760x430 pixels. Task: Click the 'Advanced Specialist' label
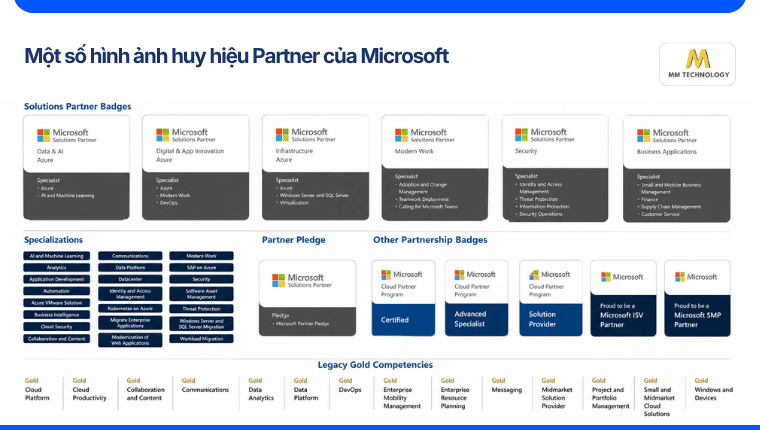click(470, 319)
